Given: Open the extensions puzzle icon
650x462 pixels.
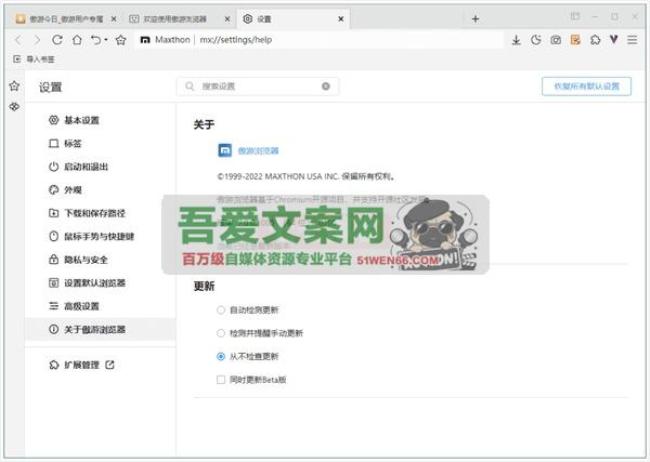Looking at the screenshot, I should pos(595,40).
